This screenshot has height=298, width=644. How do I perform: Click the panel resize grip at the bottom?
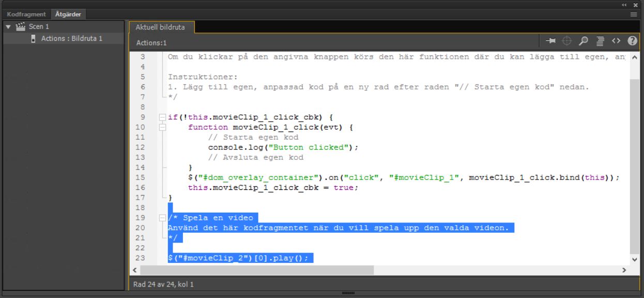point(349,293)
